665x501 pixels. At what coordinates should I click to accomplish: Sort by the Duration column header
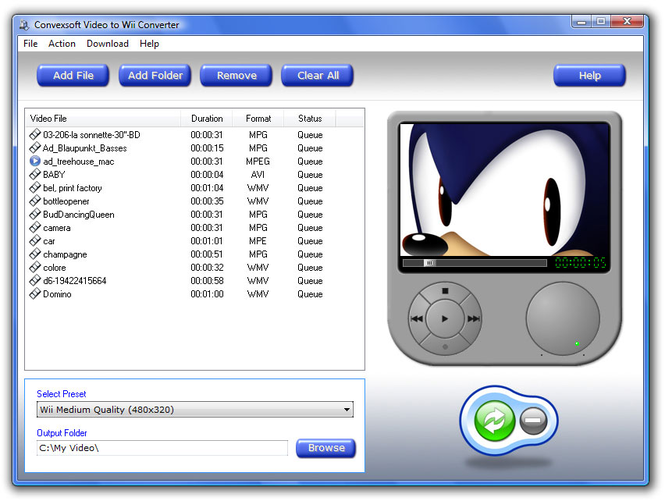(x=207, y=118)
